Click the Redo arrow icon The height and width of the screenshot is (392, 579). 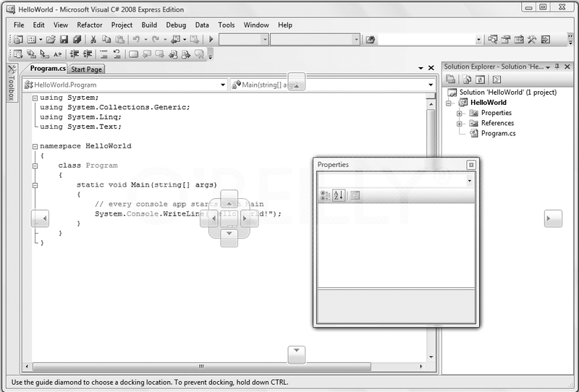click(156, 39)
